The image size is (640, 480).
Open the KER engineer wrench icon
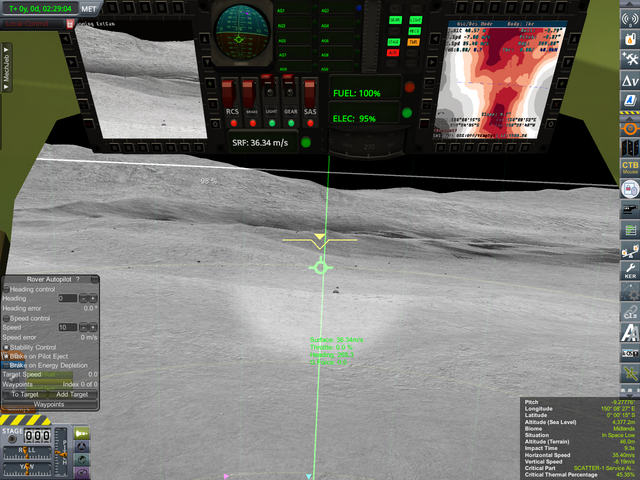pyautogui.click(x=629, y=268)
